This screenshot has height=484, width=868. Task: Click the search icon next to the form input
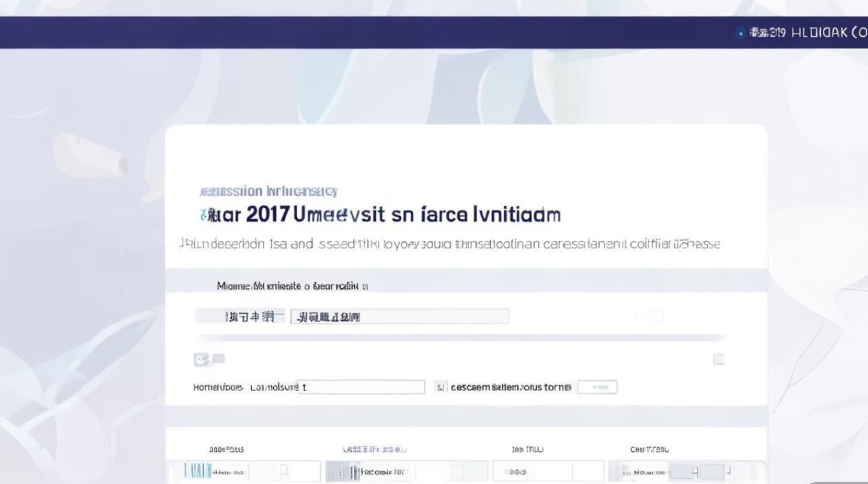pyautogui.click(x=639, y=315)
